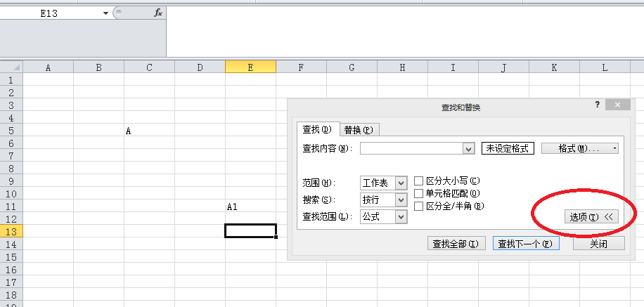The image size is (644, 307).
Task: Open the Name Box dropdown arrow
Action: 106,13
